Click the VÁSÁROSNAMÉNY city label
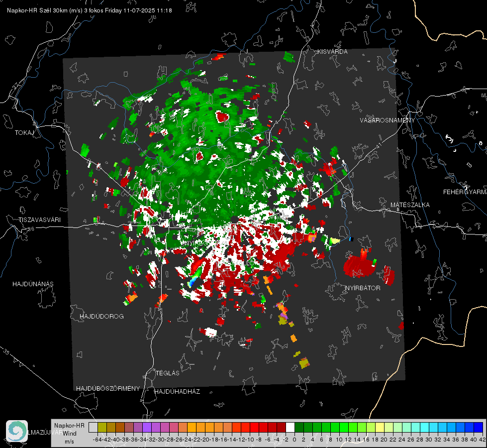The image size is (487, 448). click(388, 120)
